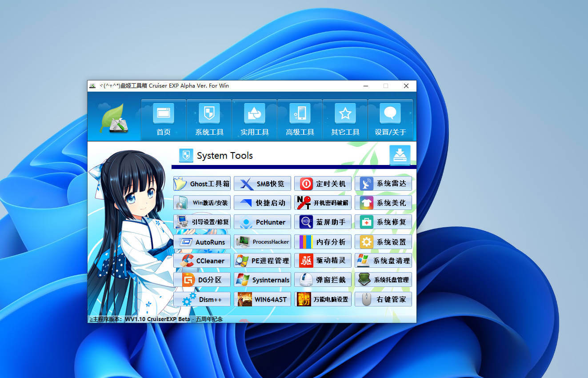Screen dimensions: 588x378
Task: Open the PcHunter tool
Action: click(x=262, y=222)
